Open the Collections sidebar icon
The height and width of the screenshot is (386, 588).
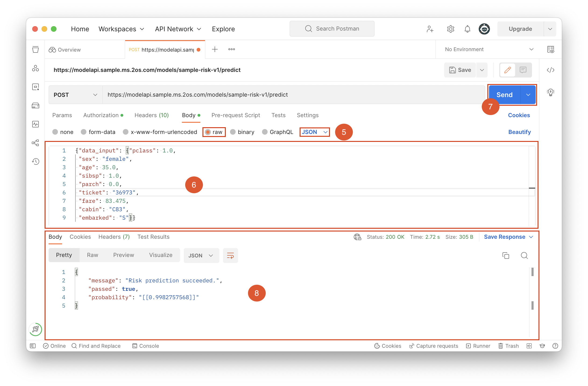point(35,50)
